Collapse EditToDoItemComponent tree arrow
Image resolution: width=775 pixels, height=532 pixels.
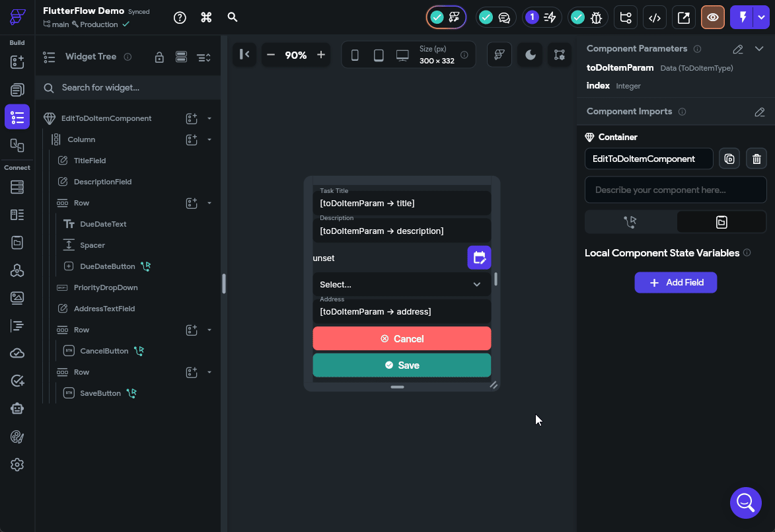pos(209,119)
